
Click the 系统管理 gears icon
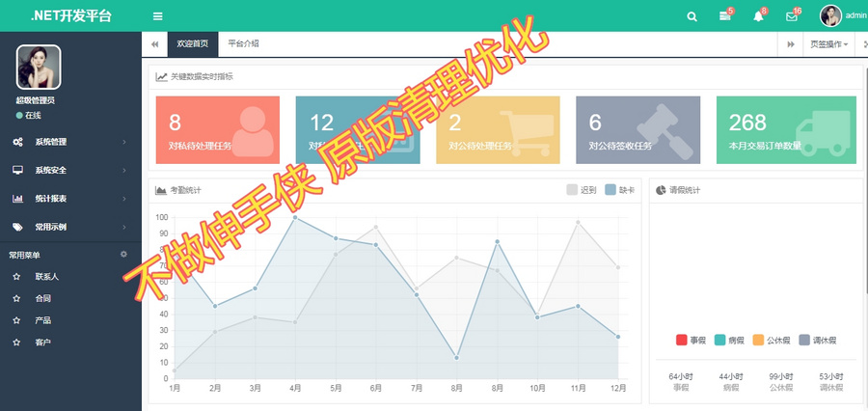coord(17,142)
